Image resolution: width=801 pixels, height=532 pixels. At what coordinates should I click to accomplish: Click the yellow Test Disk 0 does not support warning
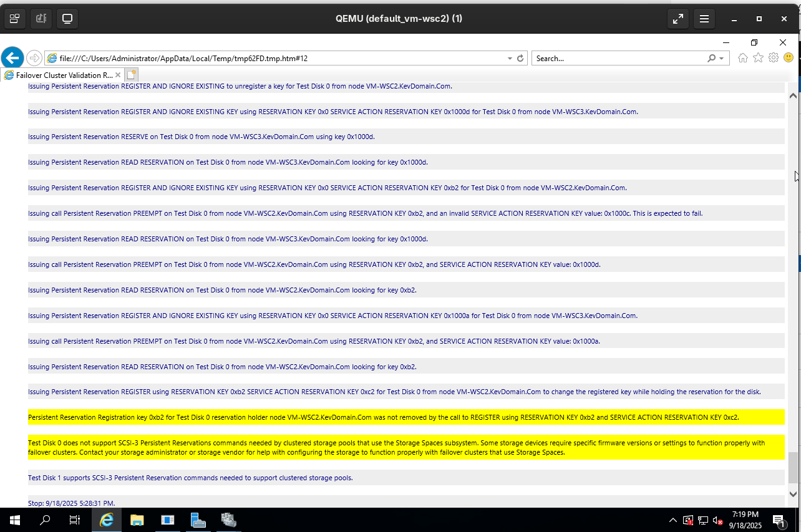pos(406,447)
